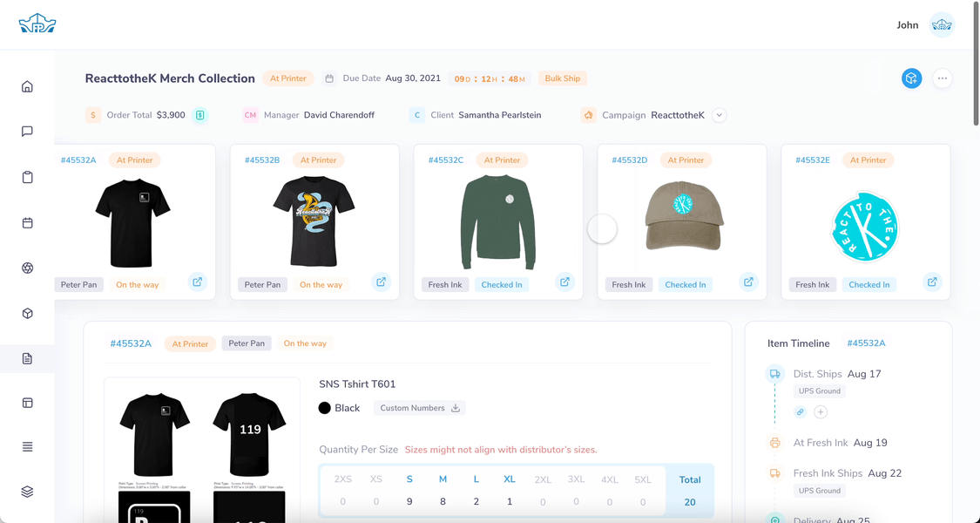The width and height of the screenshot is (980, 523).
Task: Open the layout panel sidebar icon
Action: 27,403
